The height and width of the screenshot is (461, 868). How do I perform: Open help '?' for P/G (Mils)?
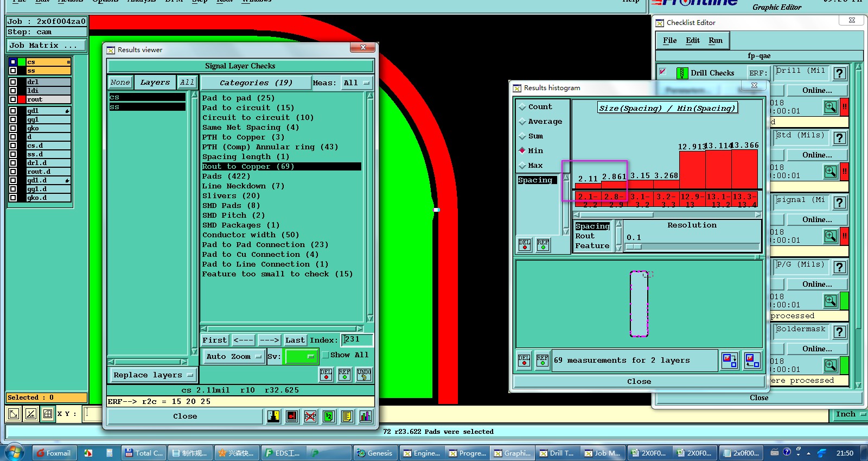tap(840, 267)
